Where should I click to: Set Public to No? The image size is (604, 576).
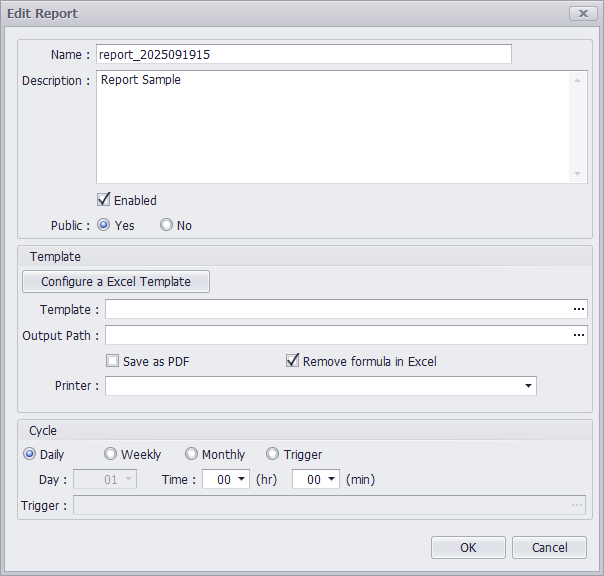(167, 225)
